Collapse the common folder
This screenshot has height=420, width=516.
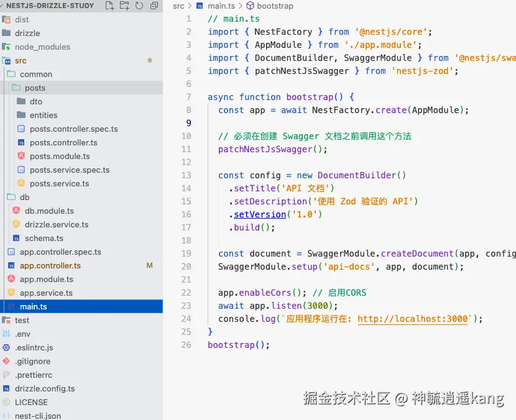coord(81,75)
